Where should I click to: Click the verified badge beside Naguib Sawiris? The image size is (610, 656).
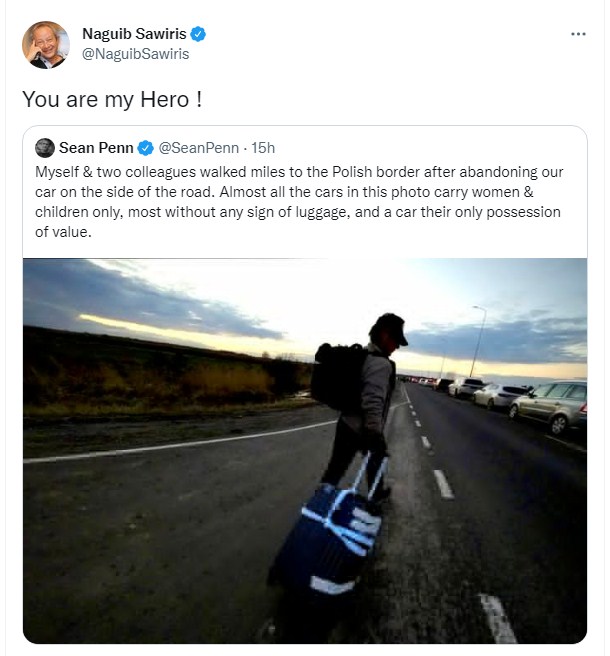(x=199, y=35)
